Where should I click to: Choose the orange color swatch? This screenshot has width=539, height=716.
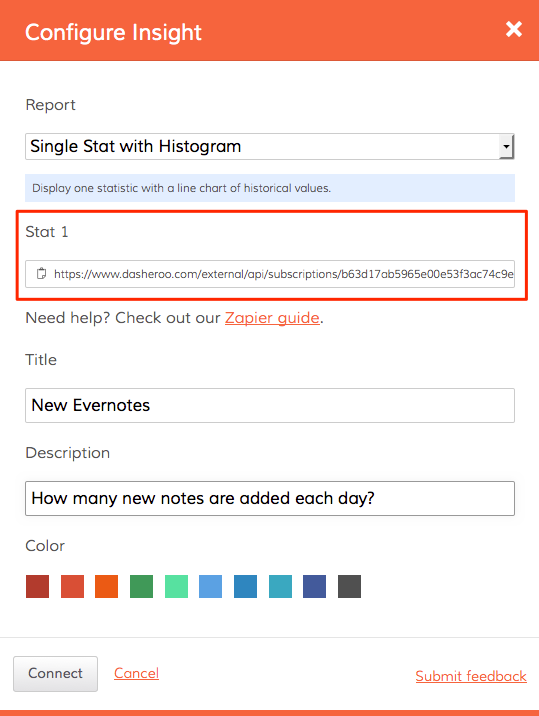(106, 586)
